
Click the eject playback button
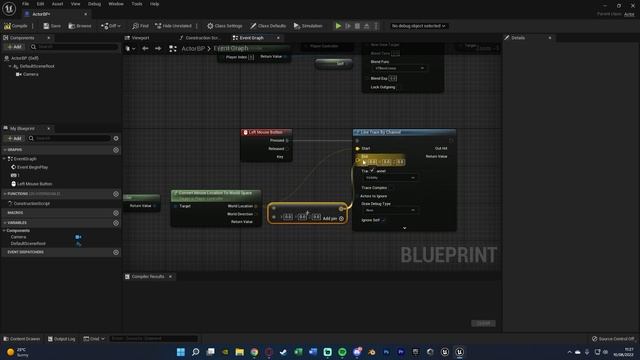point(367,26)
